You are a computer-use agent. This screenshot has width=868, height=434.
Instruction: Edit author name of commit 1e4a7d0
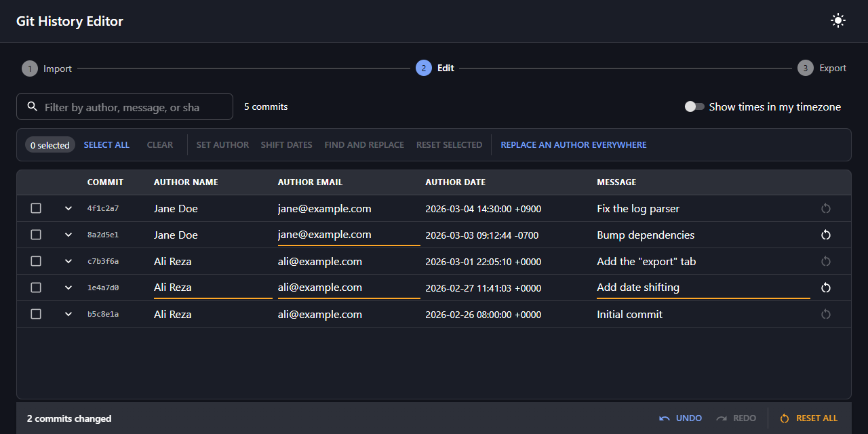coord(212,288)
